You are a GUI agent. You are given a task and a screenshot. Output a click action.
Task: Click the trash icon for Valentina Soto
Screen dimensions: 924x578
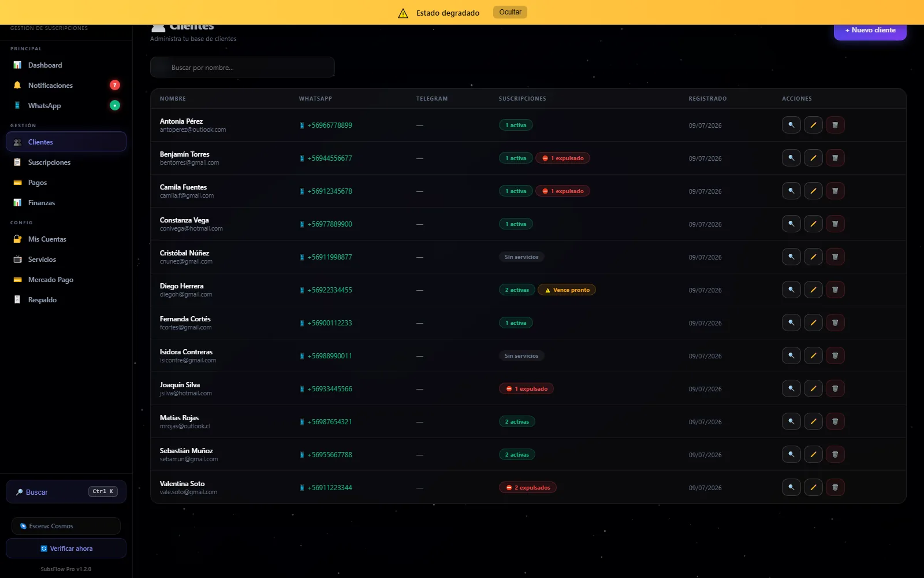pyautogui.click(x=835, y=487)
